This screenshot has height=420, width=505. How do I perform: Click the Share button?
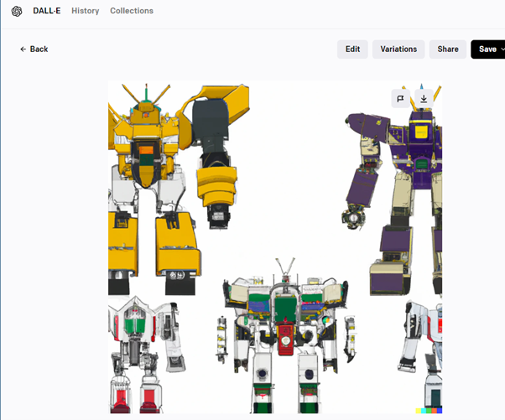point(448,49)
